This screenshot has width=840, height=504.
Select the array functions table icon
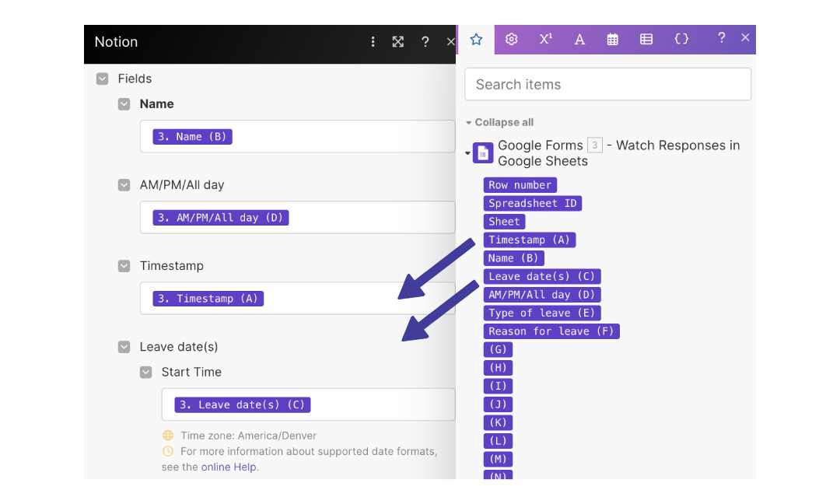646,39
